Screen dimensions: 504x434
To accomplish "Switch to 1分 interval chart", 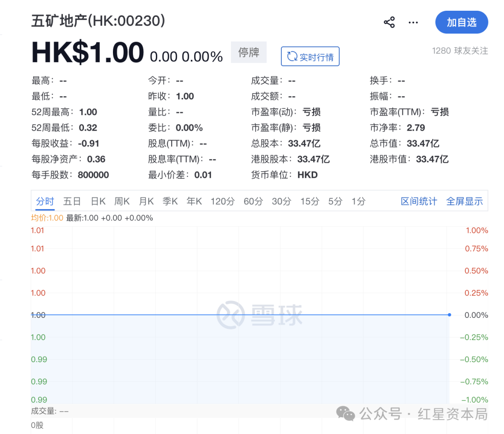I will tap(358, 202).
